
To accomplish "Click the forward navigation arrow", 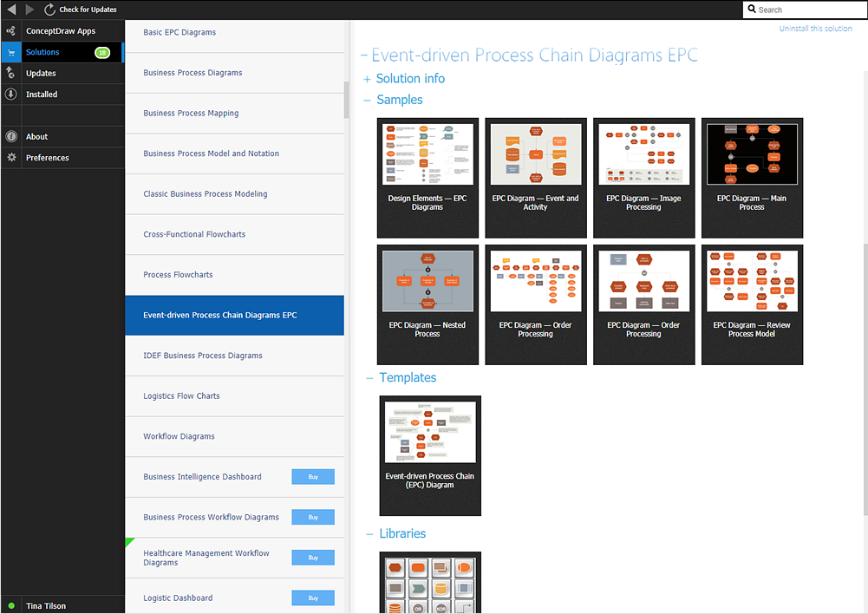I will 29,10.
